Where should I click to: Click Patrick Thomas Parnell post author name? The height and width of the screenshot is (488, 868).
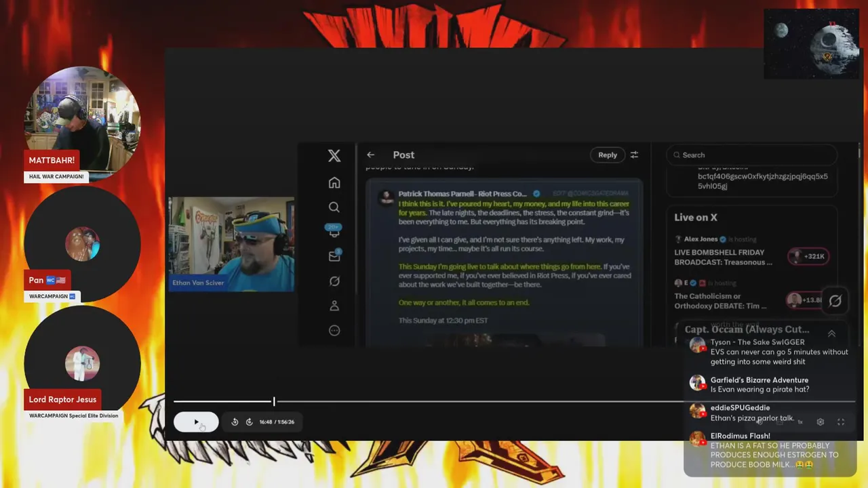(462, 194)
